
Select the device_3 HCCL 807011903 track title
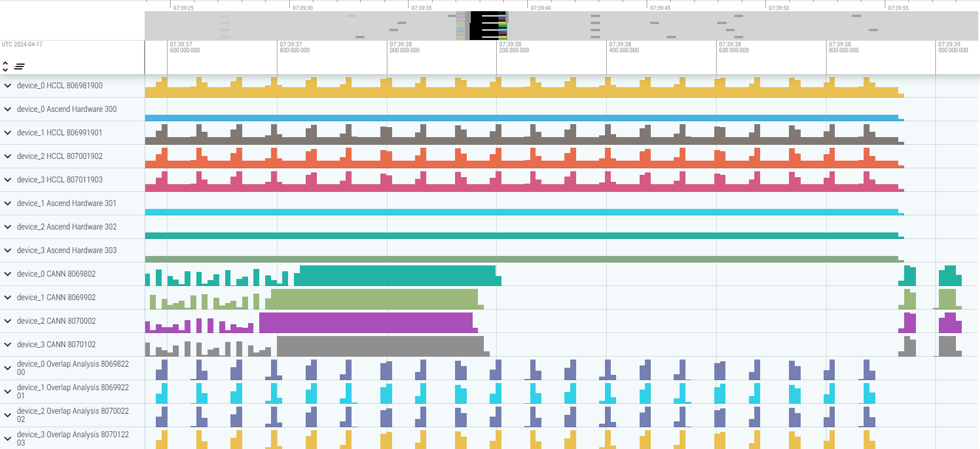coord(60,180)
